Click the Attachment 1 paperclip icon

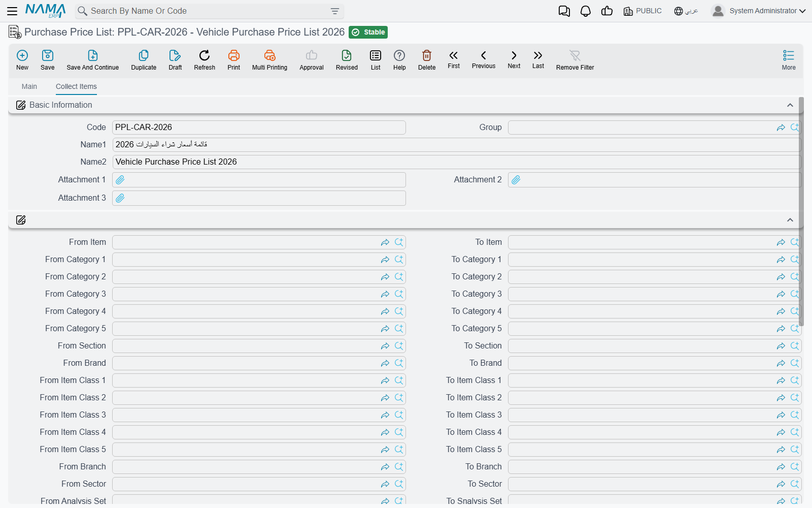[x=120, y=180]
